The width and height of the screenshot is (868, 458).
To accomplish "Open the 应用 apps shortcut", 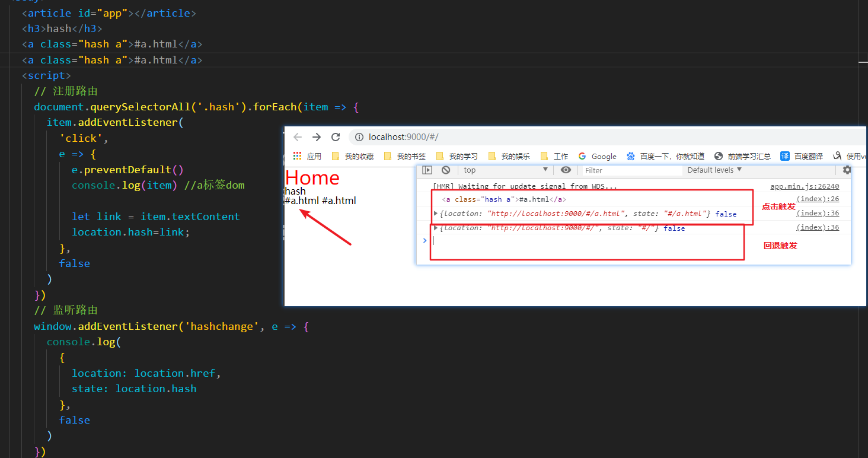I will click(x=307, y=156).
